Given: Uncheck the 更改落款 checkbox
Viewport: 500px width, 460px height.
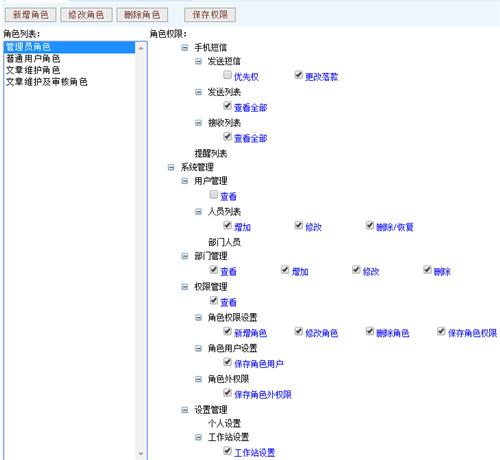Looking at the screenshot, I should point(298,75).
